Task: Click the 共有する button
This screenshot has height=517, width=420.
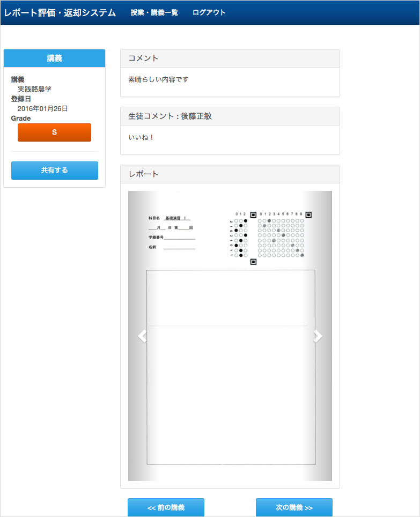Action: click(x=55, y=171)
